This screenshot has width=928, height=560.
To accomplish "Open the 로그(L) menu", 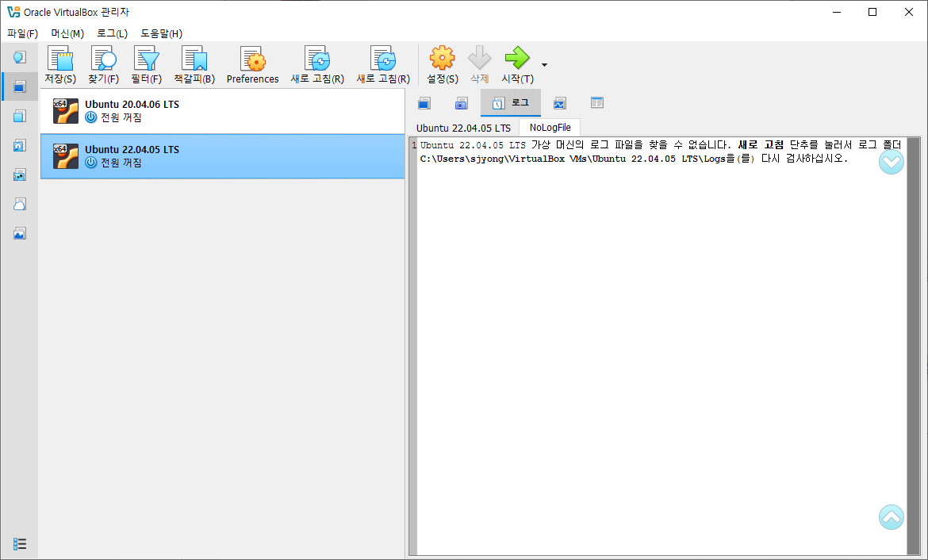I will (113, 34).
